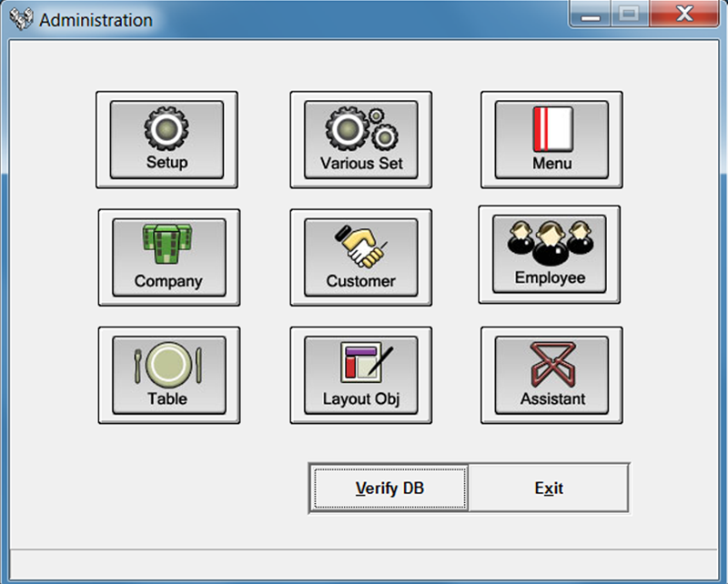Close the Administration window
The width and height of the screenshot is (728, 584).
(x=684, y=14)
